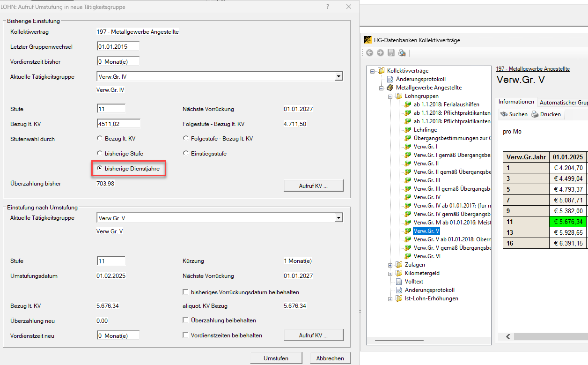This screenshot has width=588, height=365.
Task: Expand the Zulagen tree node
Action: [390, 265]
